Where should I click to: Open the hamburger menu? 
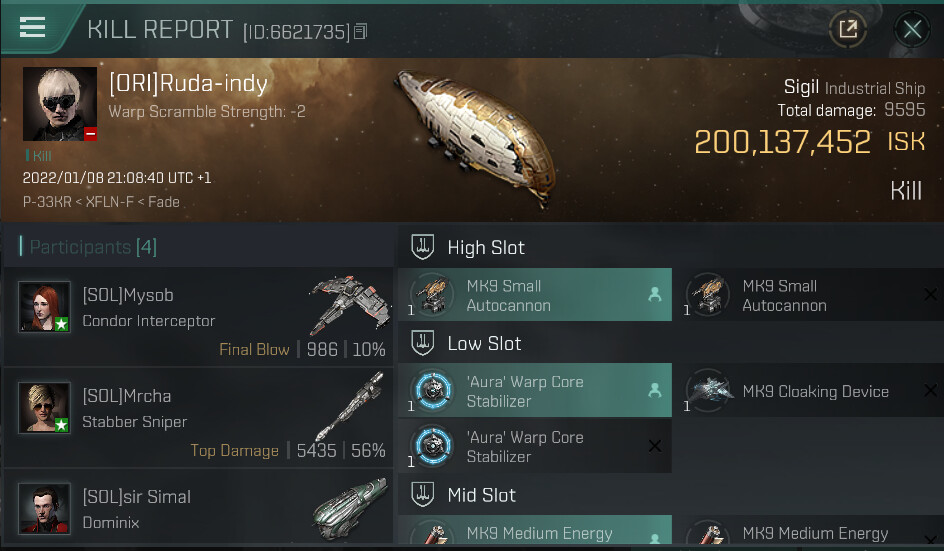point(33,28)
